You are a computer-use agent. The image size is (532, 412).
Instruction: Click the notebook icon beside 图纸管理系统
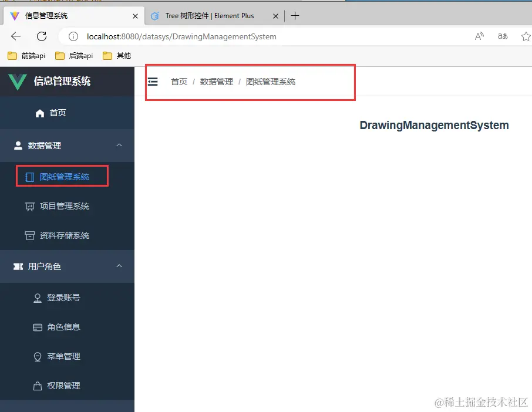click(x=30, y=177)
